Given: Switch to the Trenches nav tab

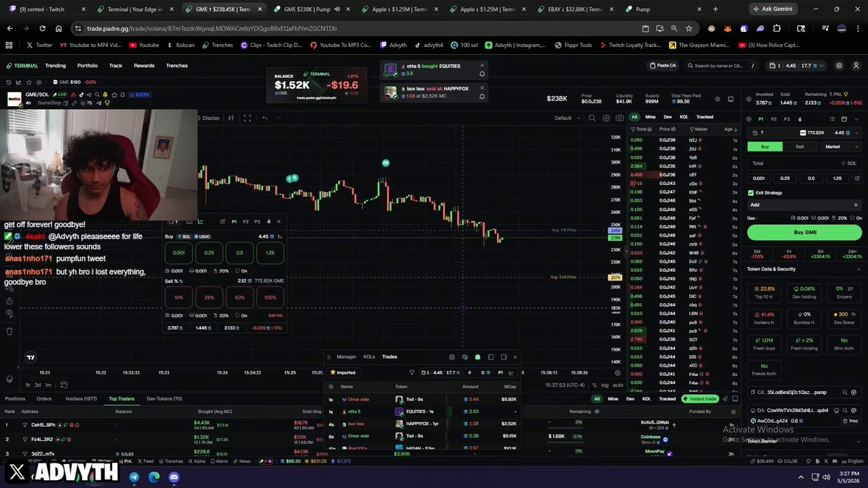Looking at the screenshot, I should click(177, 66).
